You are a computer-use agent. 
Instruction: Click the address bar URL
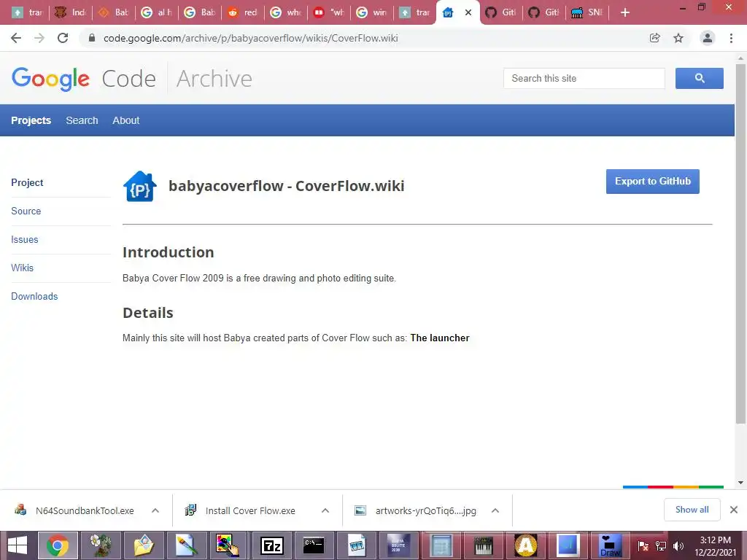[251, 38]
